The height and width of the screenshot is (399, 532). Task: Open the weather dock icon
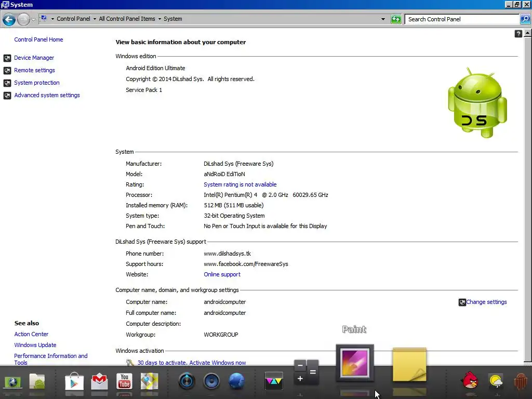496,381
